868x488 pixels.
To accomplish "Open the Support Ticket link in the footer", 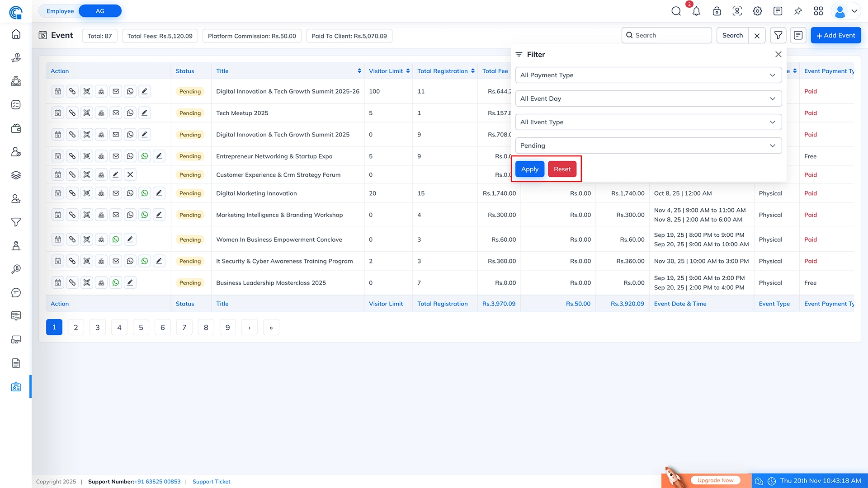I will click(x=211, y=481).
